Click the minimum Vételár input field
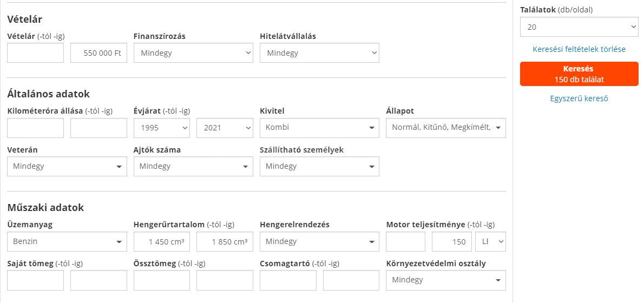Screen dimensions: 644x303 click(35, 53)
